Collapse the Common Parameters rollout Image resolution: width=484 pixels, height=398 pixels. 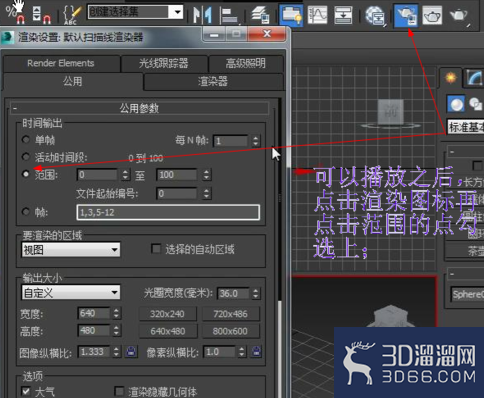coord(15,108)
